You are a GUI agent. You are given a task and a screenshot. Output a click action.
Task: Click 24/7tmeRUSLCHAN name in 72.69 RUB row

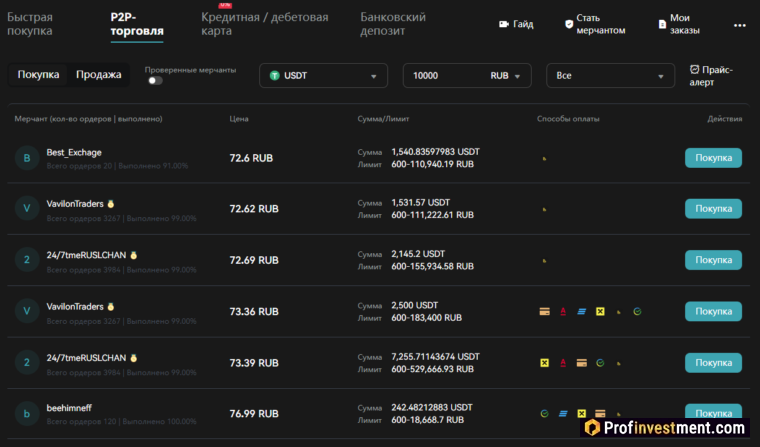86,255
